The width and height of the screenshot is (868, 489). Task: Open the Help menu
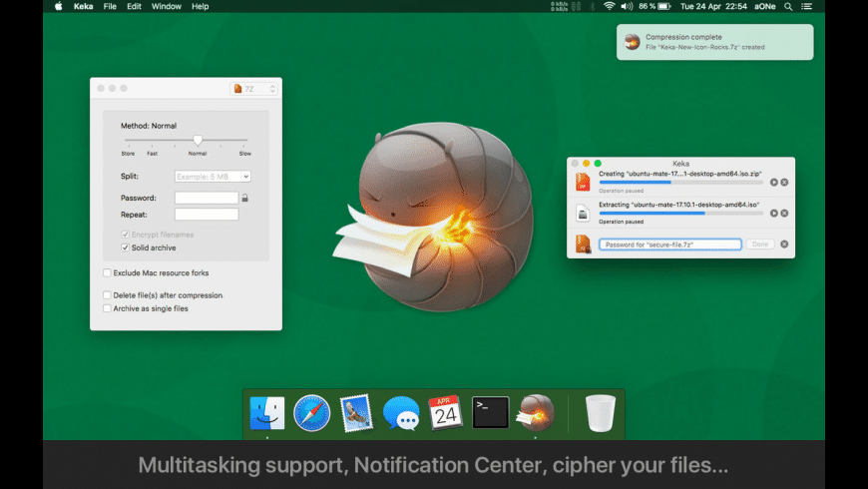click(200, 7)
